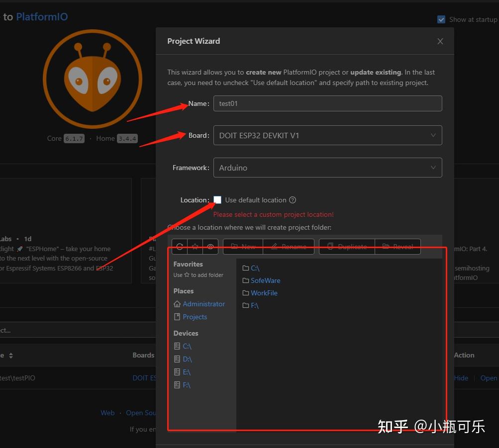
Task: Click the Hide link in the projects table
Action: (x=461, y=378)
